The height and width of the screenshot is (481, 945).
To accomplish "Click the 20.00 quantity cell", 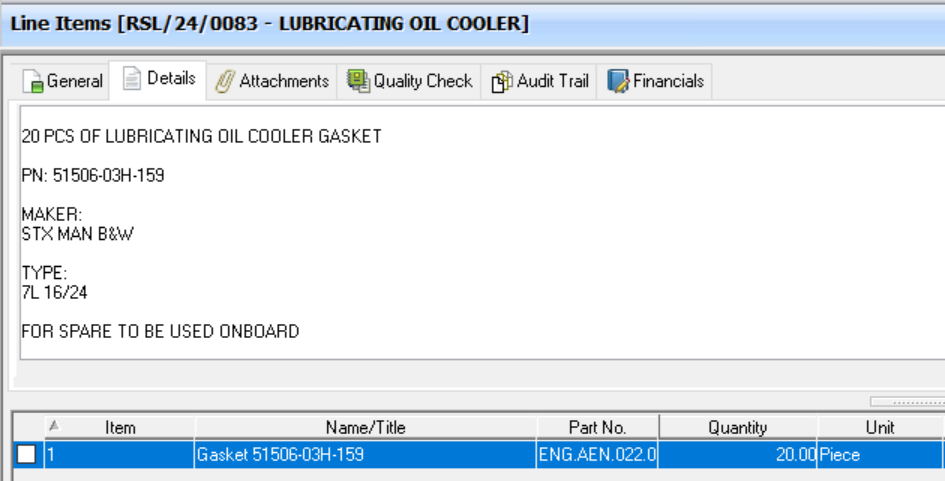I will [x=737, y=455].
